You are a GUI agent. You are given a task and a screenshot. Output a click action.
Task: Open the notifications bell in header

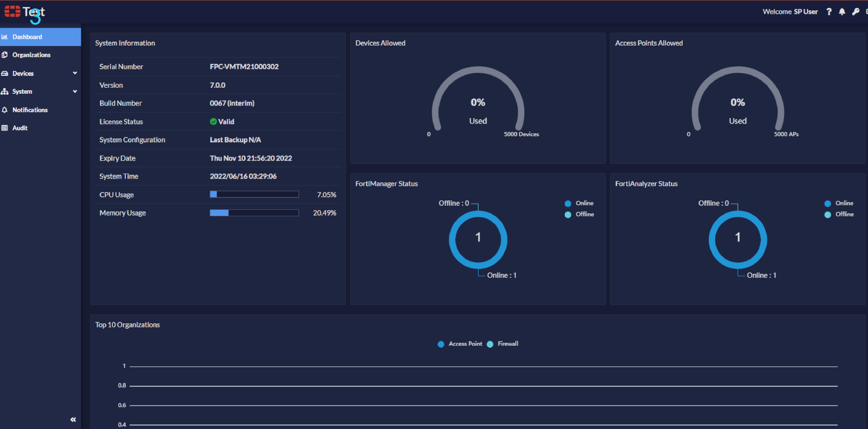842,11
